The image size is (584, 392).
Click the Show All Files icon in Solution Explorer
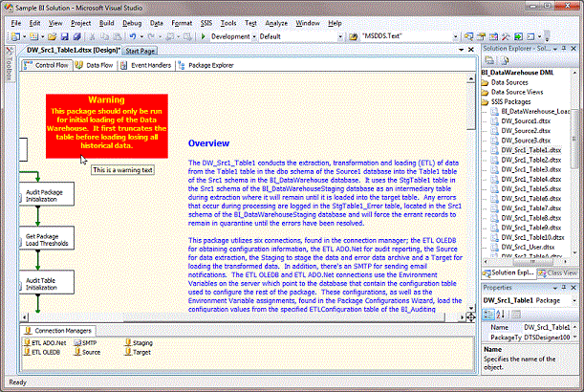pos(505,60)
